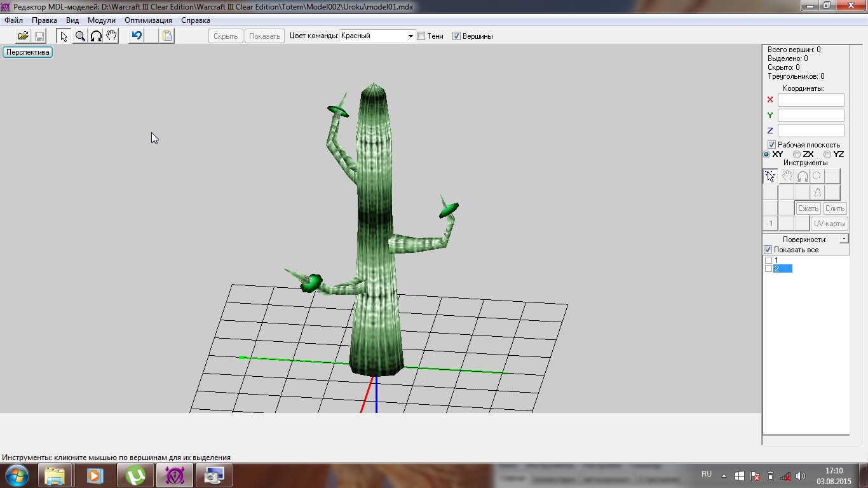The height and width of the screenshot is (488, 868).
Task: Choose the rotate view tool in the toolbar
Action: point(96,36)
